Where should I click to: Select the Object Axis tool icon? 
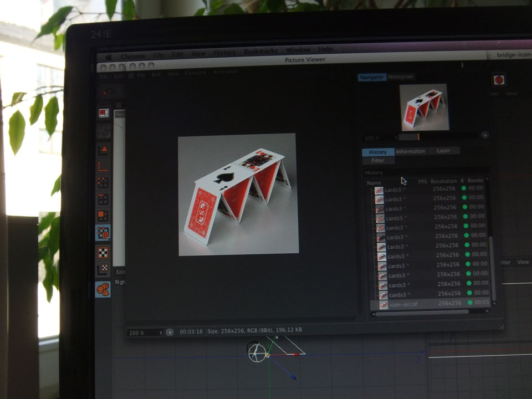click(x=103, y=166)
